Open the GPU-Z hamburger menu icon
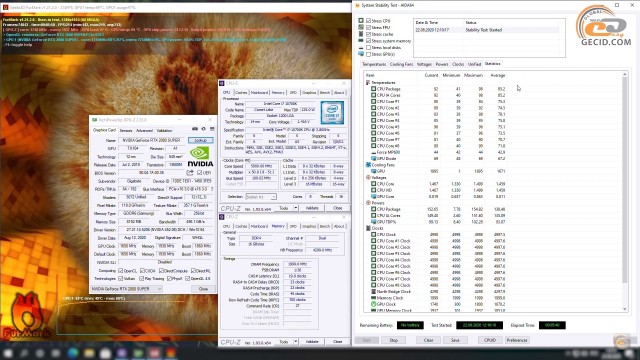 pos(212,129)
